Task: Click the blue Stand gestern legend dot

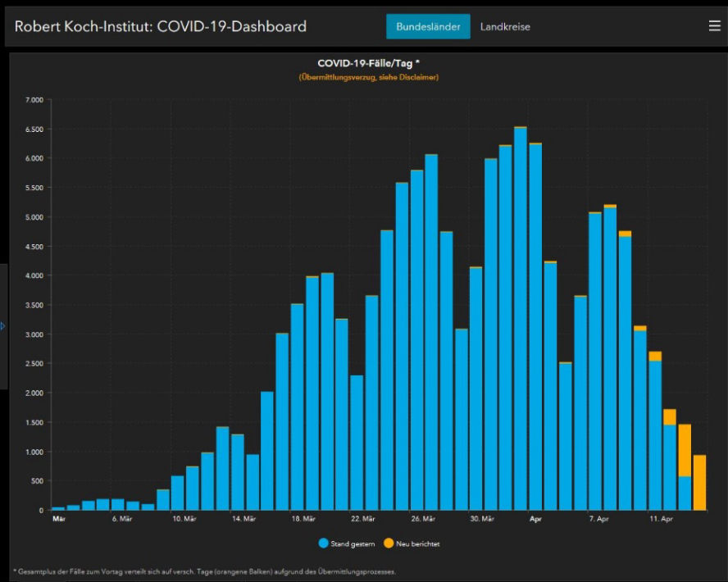Action: 323,543
